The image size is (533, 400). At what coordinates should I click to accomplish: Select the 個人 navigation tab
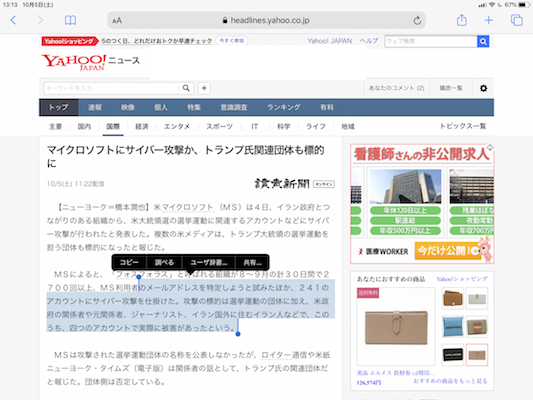pyautogui.click(x=160, y=107)
